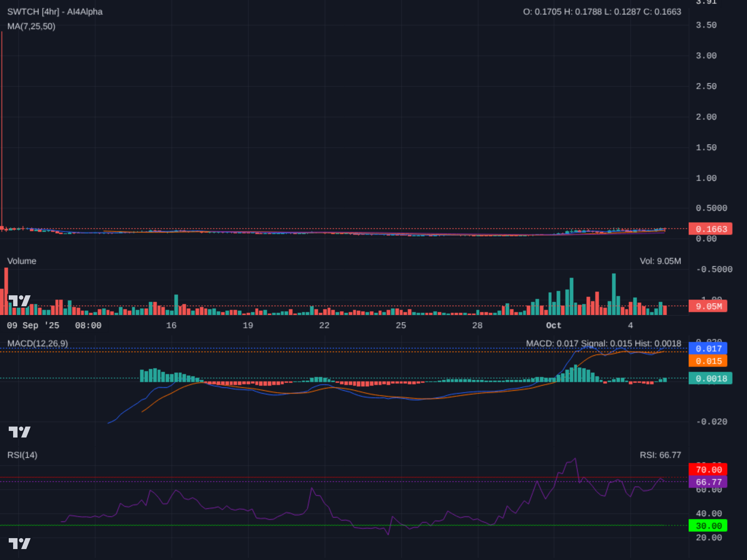Click the OHLC values in the top right
Viewport: 747px width, 560px height.
(602, 12)
